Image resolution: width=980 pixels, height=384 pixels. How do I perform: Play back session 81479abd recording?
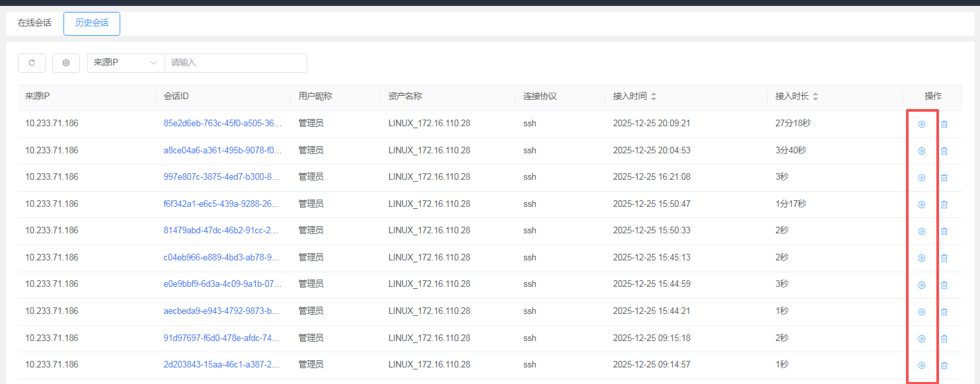click(922, 231)
